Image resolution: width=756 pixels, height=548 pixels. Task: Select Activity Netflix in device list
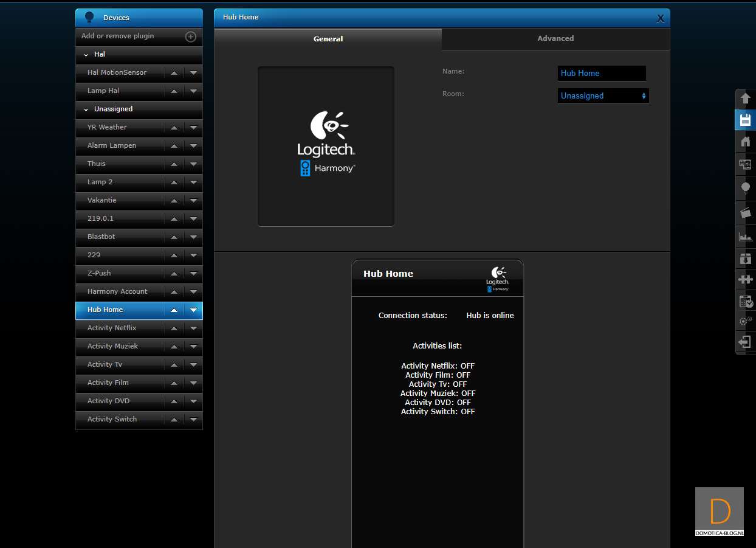coord(112,328)
